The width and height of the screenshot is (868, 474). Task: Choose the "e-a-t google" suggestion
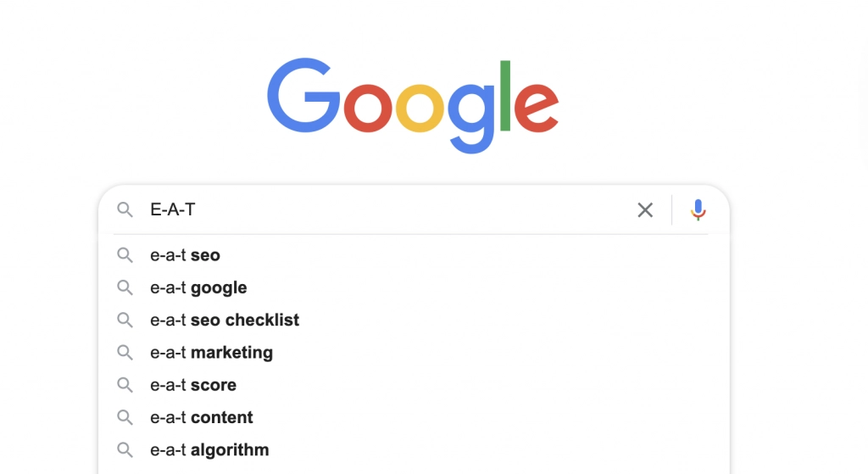pos(414,288)
